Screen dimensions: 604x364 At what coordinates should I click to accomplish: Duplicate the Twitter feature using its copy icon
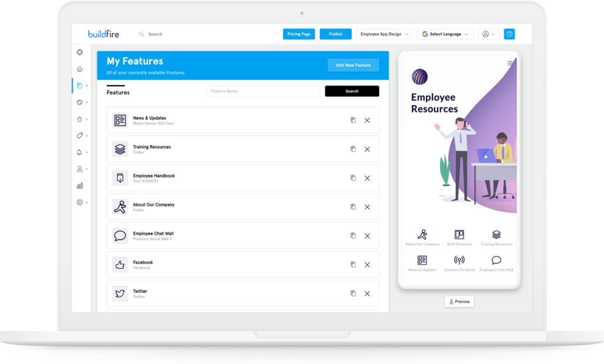coord(353,293)
